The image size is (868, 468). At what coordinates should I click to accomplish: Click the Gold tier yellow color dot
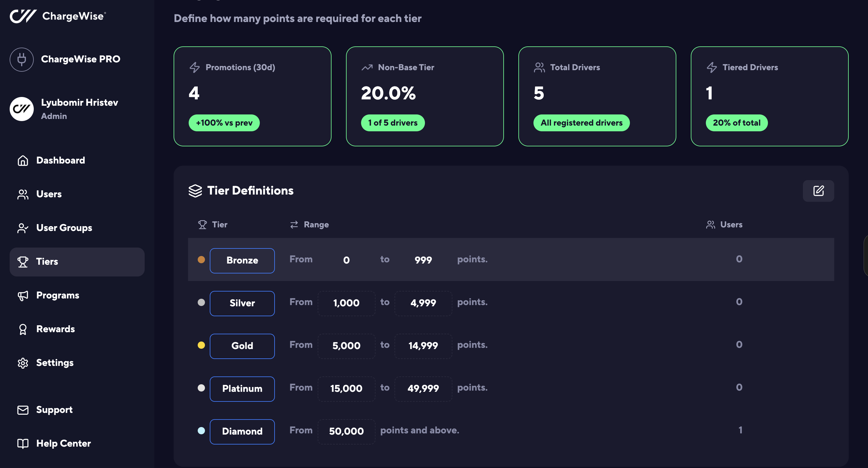(x=201, y=345)
